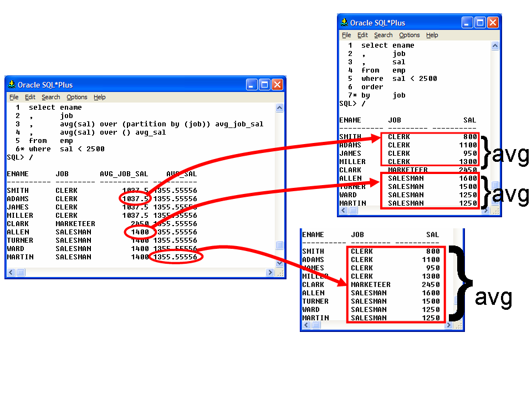
Task: Open the Options menu in the order-by-job query window
Action: click(x=410, y=35)
